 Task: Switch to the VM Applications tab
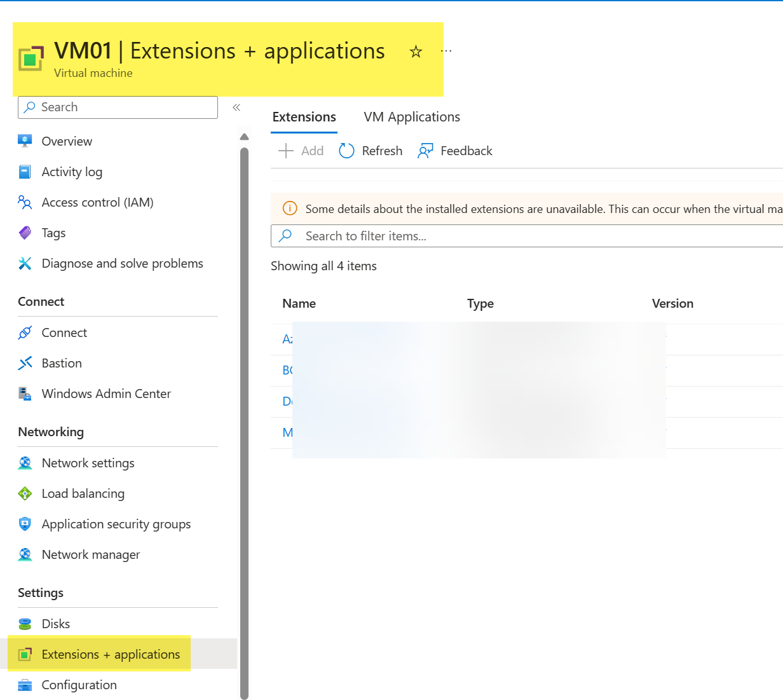click(x=411, y=116)
